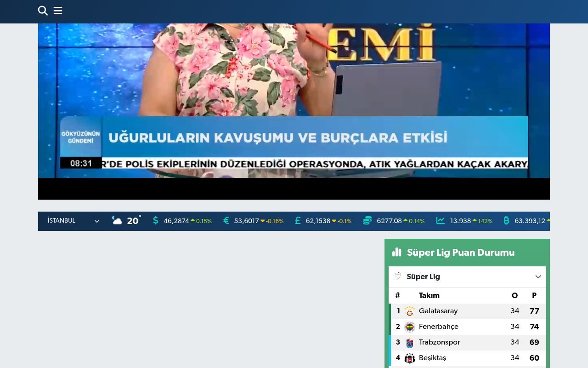Open the İSTANBUL city dropdown
Viewport: 588px width, 368px height.
(73, 221)
